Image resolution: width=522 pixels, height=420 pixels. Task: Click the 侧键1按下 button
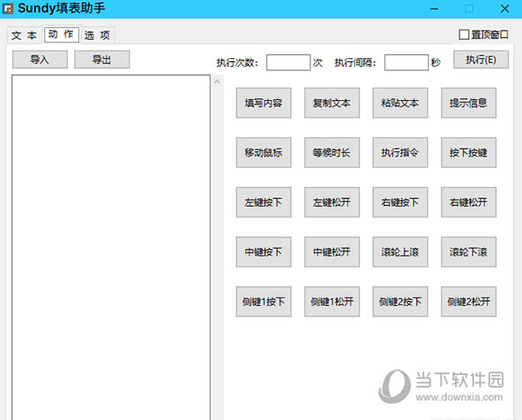point(264,302)
